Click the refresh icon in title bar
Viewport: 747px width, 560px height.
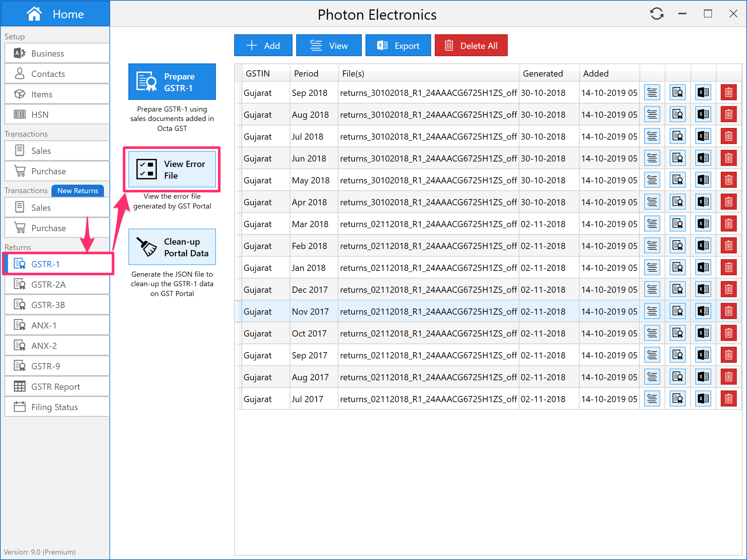tap(657, 14)
